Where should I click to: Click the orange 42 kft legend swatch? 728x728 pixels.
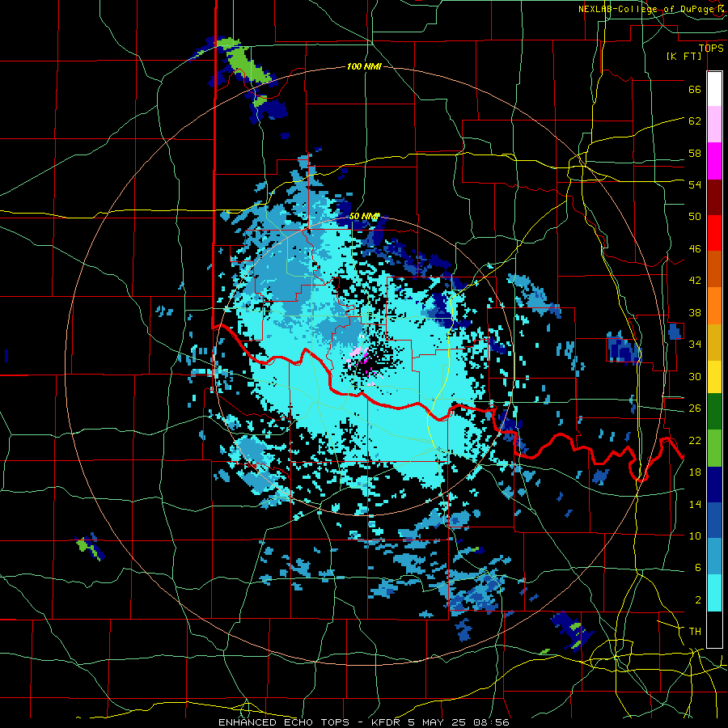(714, 306)
